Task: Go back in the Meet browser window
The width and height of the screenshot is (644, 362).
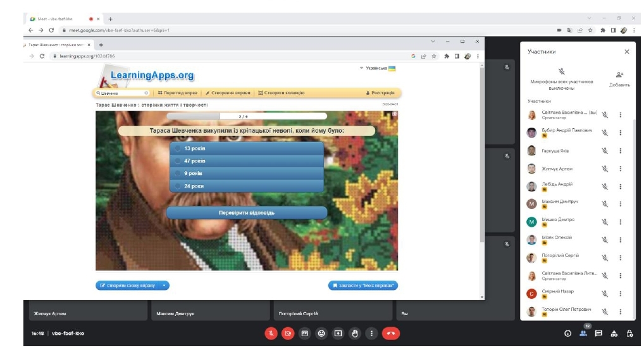Action: pos(31,30)
